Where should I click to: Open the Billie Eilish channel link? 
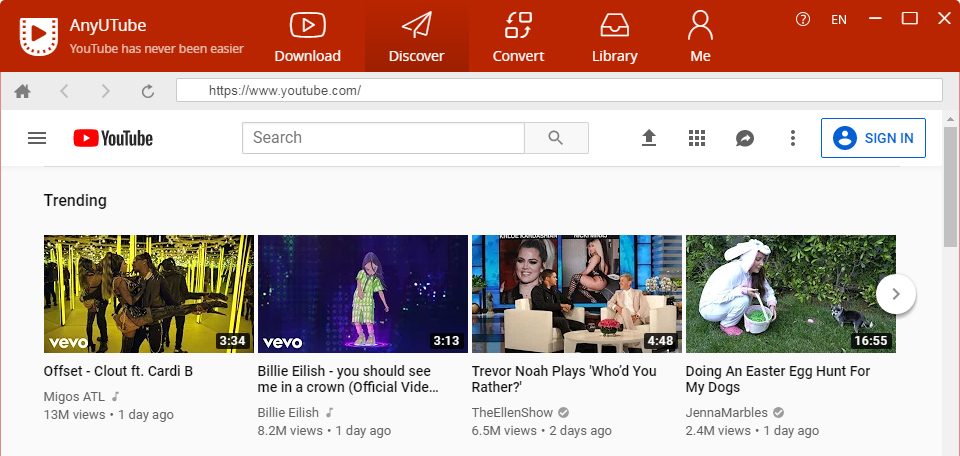288,412
